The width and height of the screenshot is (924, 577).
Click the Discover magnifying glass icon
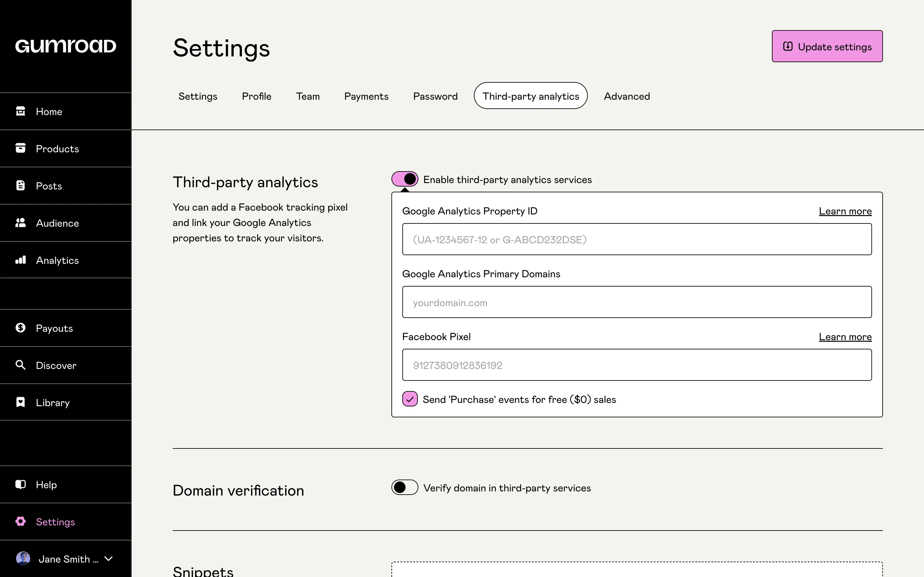coord(21,365)
